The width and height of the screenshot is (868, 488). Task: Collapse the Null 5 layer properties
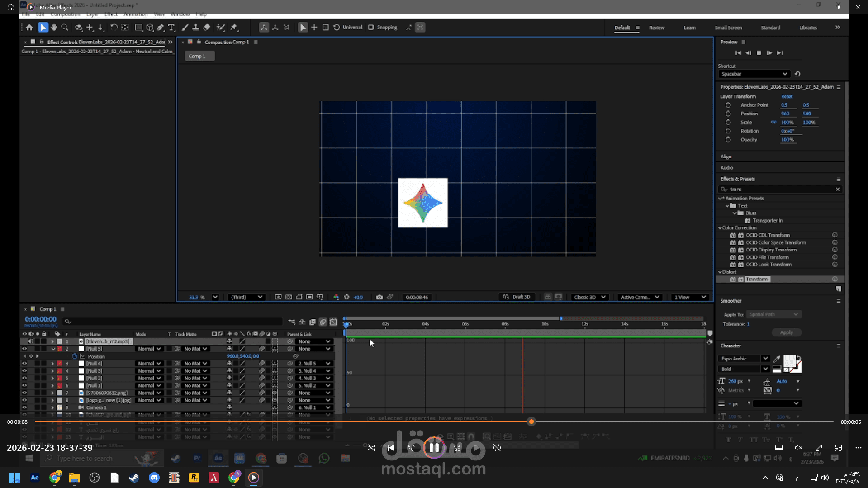pos(53,349)
